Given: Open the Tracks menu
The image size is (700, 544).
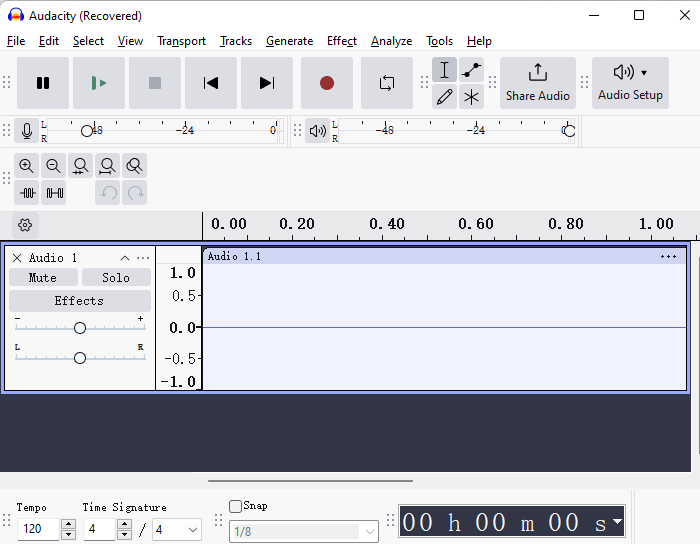Looking at the screenshot, I should tap(236, 41).
